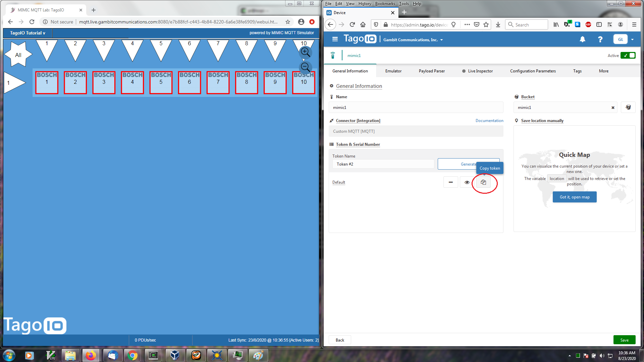Open Firefox application menu
This screenshot has width=644, height=362.
click(x=634, y=24)
